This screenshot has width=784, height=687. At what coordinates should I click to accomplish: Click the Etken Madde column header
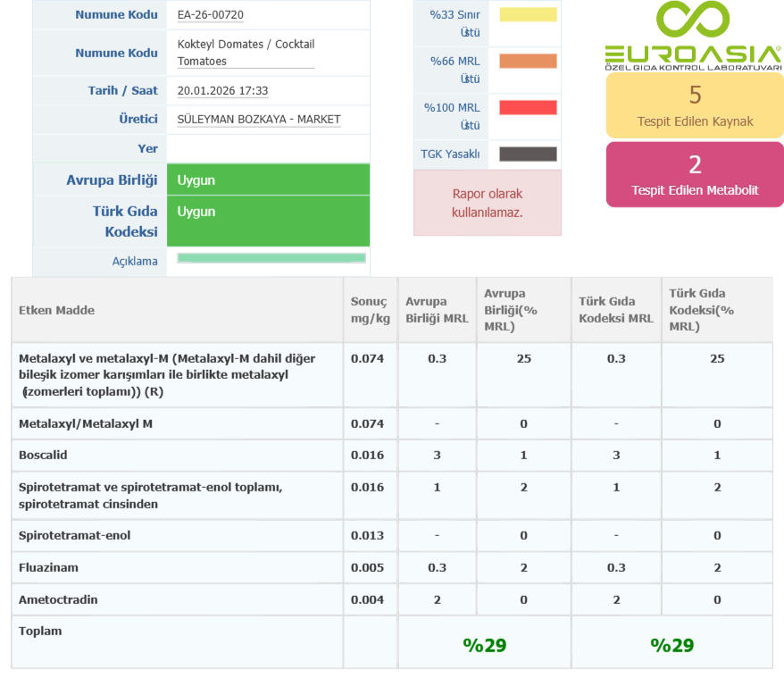(57, 310)
